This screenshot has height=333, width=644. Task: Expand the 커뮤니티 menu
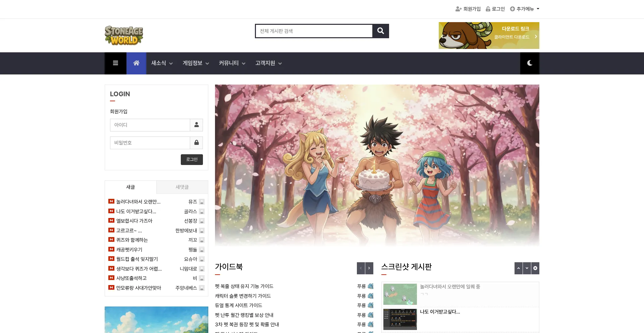[232, 63]
